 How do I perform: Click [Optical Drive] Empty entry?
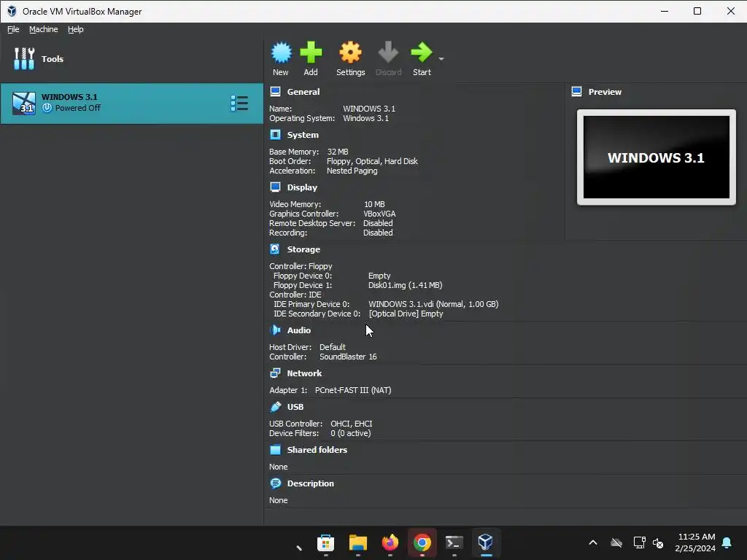coord(406,314)
